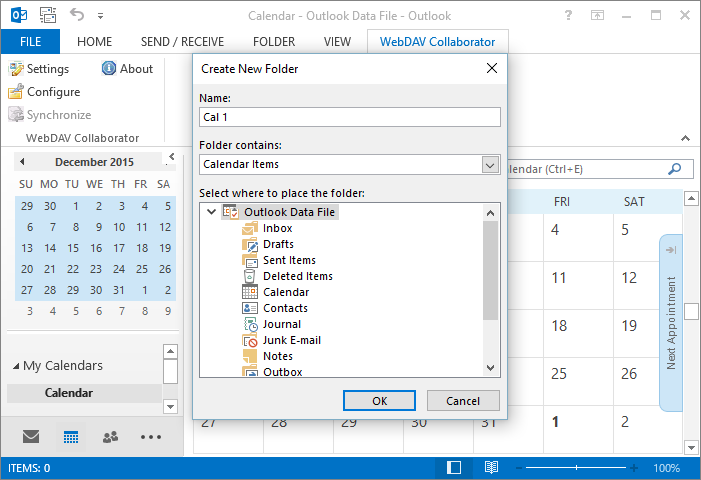
Task: Select Sent Items folder
Action: tap(289, 260)
